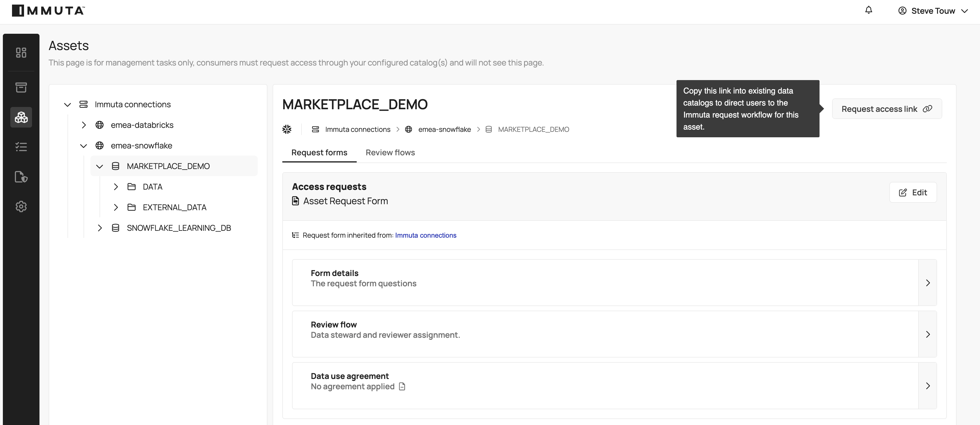Click the Snowflake logo icon in breadcrumb
The height and width of the screenshot is (425, 980).
(287, 129)
